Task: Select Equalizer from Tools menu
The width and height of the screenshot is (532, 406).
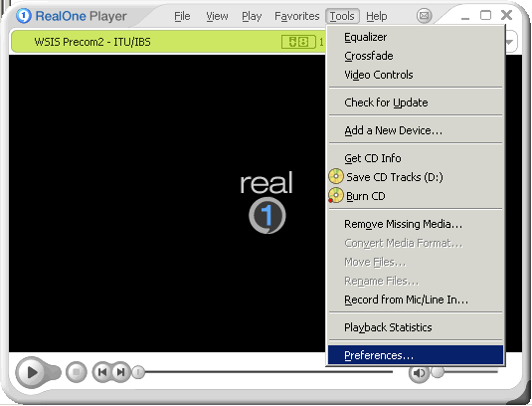Action: coord(416,37)
